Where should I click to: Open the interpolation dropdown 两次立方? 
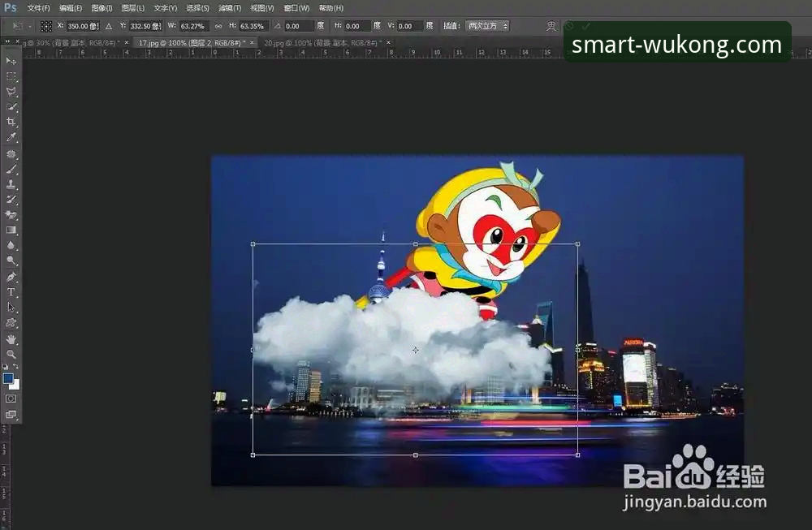(x=486, y=26)
